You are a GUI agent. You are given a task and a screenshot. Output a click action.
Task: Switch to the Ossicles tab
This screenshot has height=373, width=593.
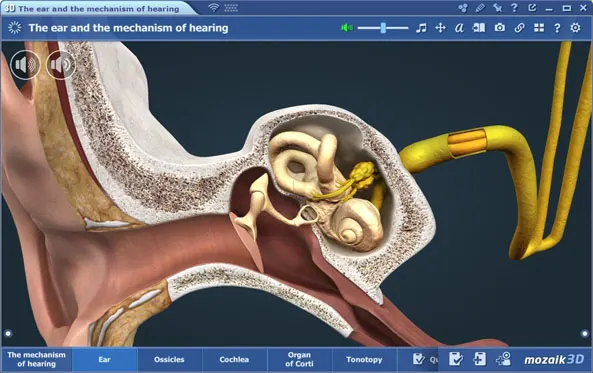pyautogui.click(x=169, y=359)
